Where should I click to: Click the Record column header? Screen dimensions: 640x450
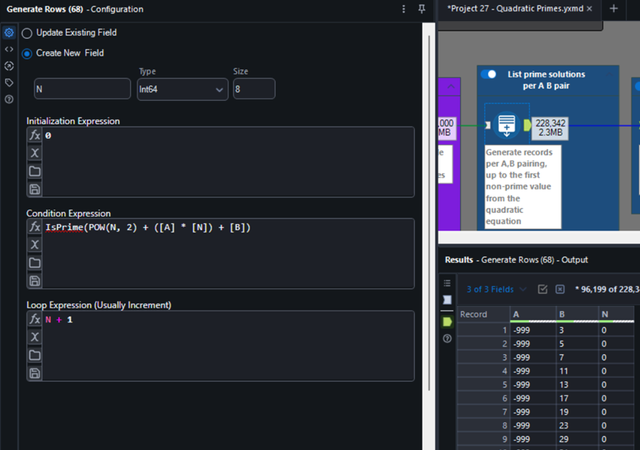(x=483, y=314)
